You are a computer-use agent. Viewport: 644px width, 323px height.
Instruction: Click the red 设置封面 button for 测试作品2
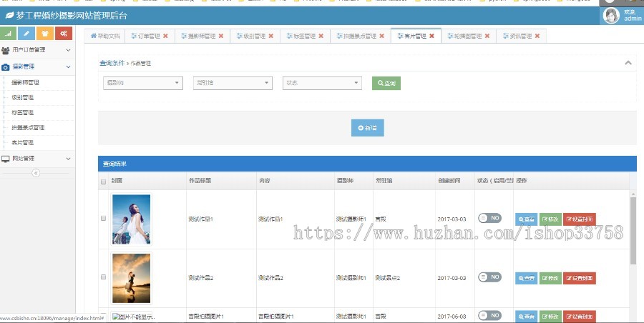click(580, 278)
